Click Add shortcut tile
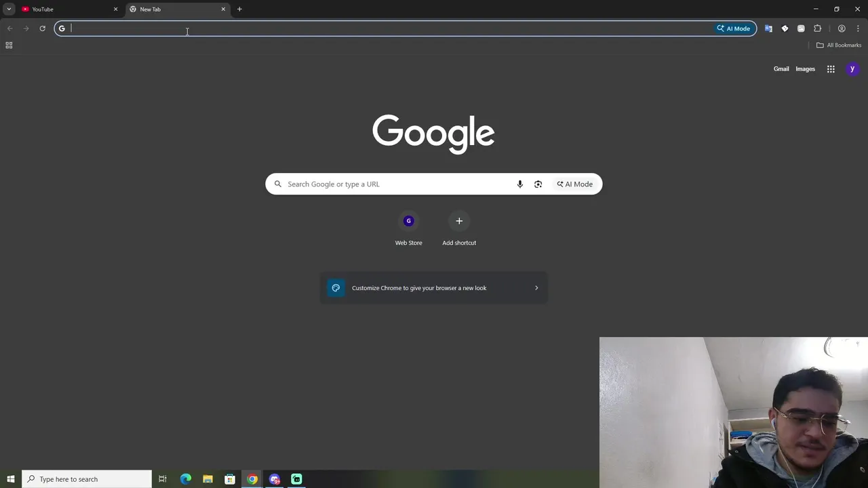Viewport: 868px width, 488px height. [x=459, y=230]
